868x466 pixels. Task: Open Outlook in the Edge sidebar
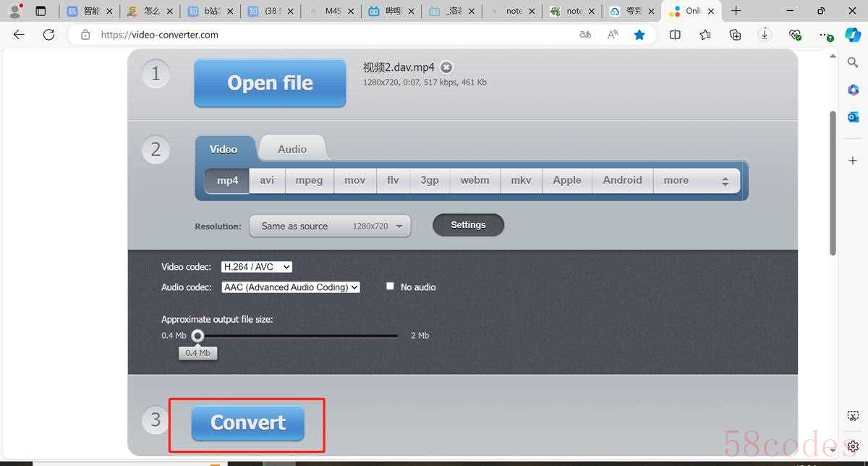[853, 116]
